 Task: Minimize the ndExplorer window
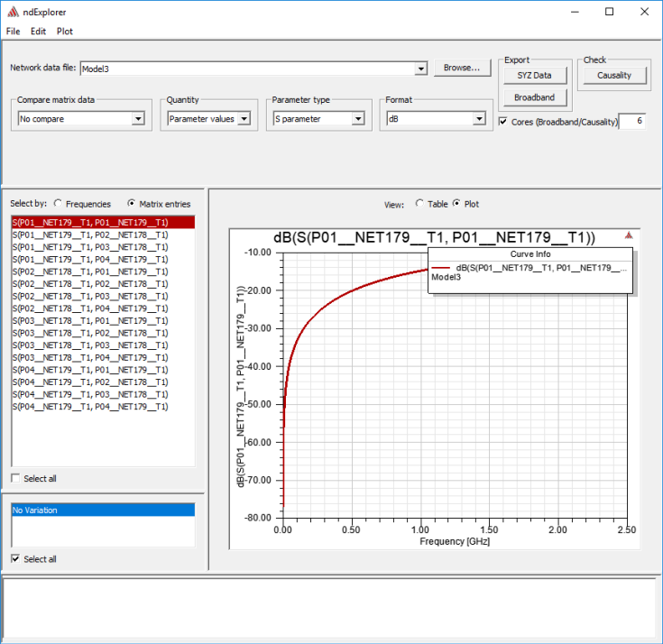[x=575, y=12]
